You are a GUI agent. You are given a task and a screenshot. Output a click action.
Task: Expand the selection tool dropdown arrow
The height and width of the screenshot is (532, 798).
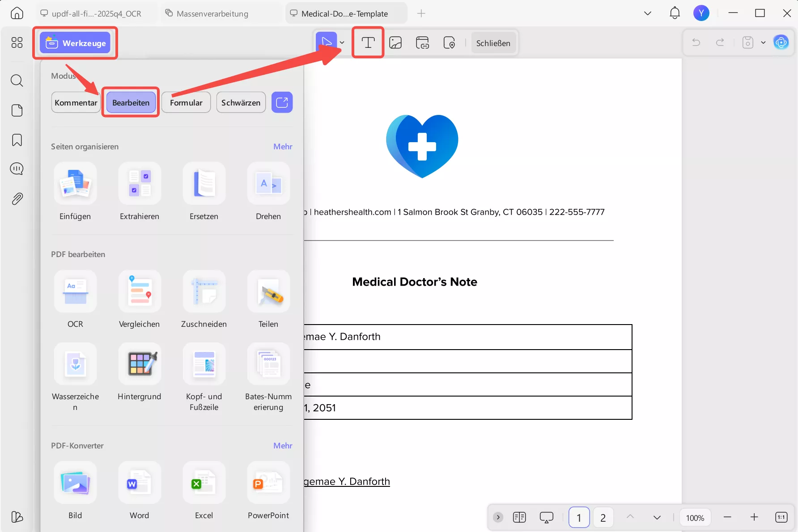[342, 43]
